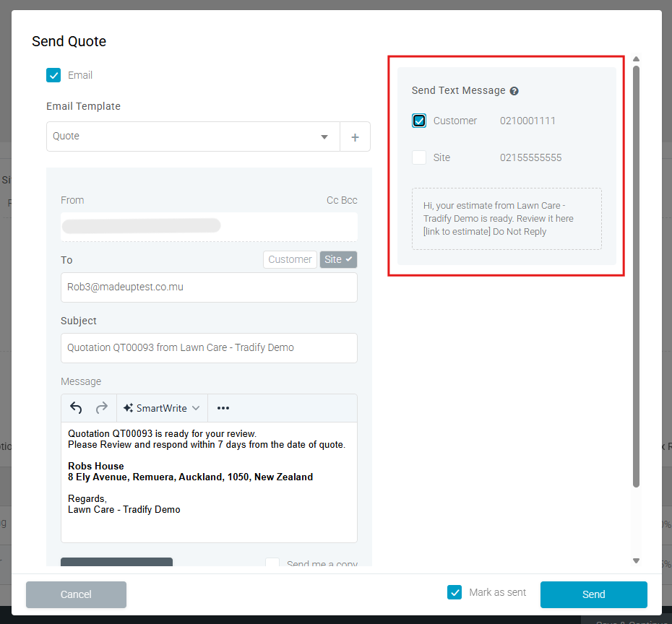The height and width of the screenshot is (624, 672).
Task: Click into the Subject input field
Action: [x=209, y=347]
